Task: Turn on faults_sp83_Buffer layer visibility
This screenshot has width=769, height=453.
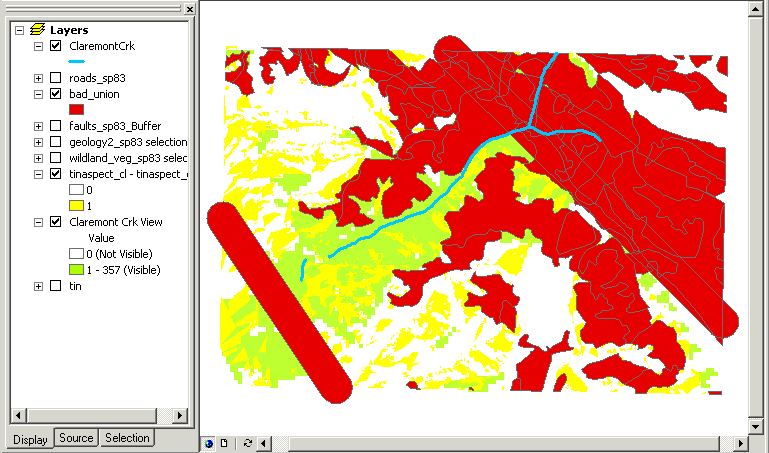Action: (x=56, y=126)
